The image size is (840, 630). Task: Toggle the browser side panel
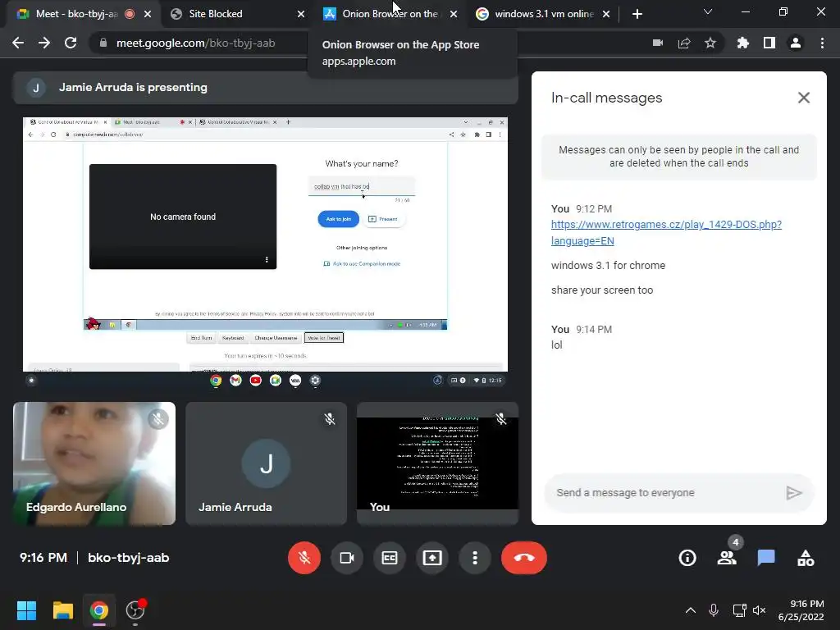pos(769,43)
